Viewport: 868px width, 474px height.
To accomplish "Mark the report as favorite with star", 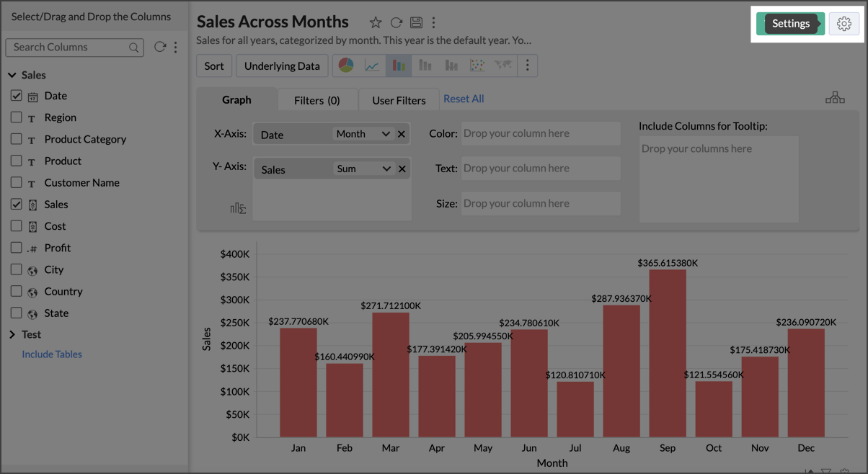I will coord(376,23).
